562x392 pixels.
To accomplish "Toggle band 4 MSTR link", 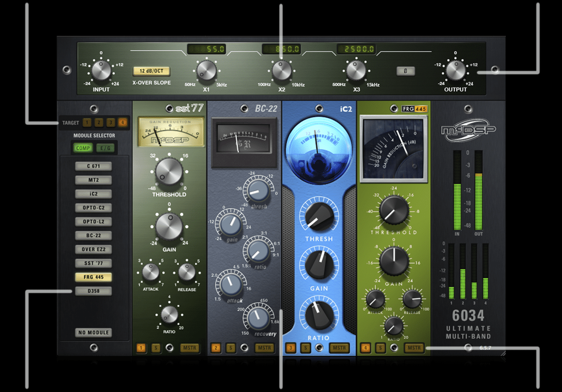I will coord(414,348).
